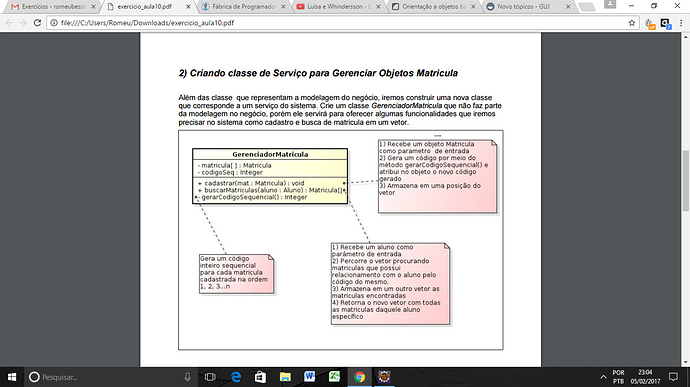The height and width of the screenshot is (387, 690).
Task: Open the Windows Store taskbar icon
Action: 261,377
